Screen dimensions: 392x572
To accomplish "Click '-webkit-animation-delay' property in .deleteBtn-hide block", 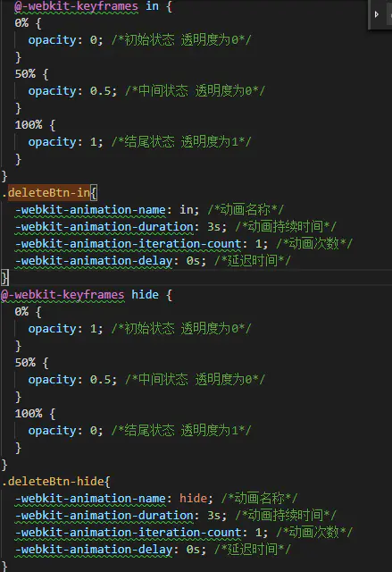I will (94, 550).
